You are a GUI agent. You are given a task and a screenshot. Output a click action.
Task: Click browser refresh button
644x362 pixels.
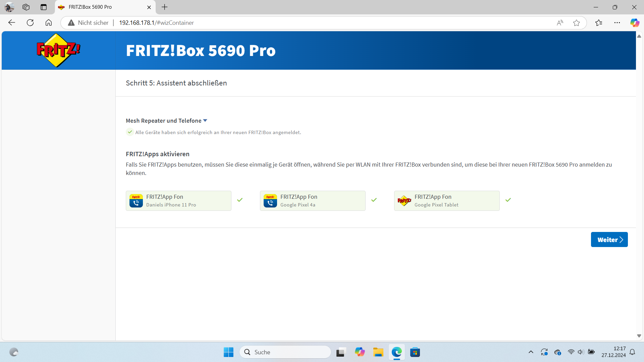coord(30,23)
